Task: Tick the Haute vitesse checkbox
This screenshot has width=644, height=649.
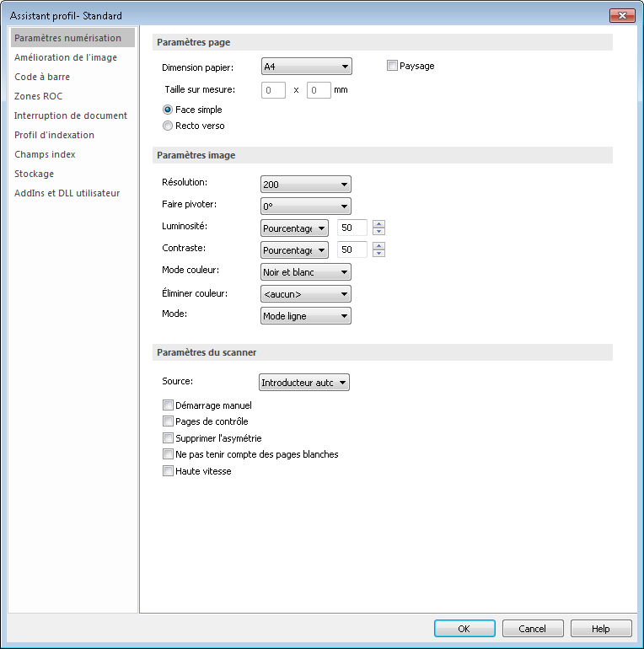Action: tap(168, 471)
